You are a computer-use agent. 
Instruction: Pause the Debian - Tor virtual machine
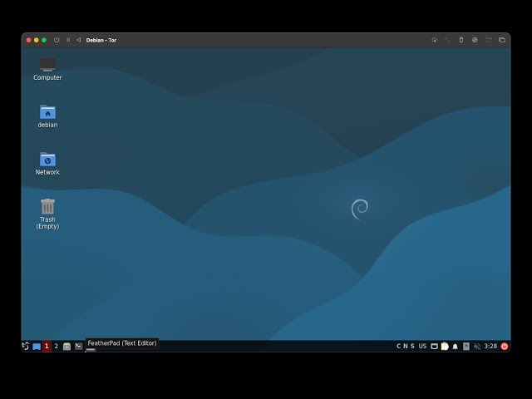pos(68,40)
